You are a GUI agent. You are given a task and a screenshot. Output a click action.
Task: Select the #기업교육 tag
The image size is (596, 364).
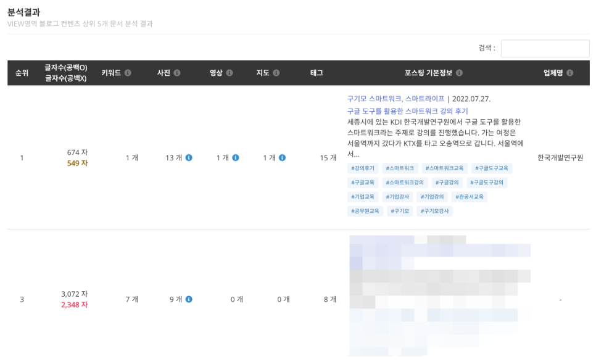pyautogui.click(x=363, y=197)
